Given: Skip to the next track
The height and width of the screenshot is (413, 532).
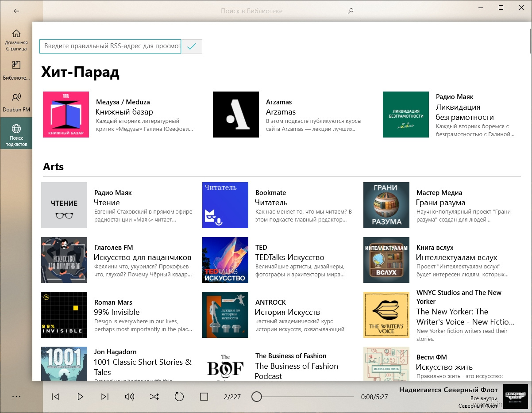Looking at the screenshot, I should coord(105,397).
